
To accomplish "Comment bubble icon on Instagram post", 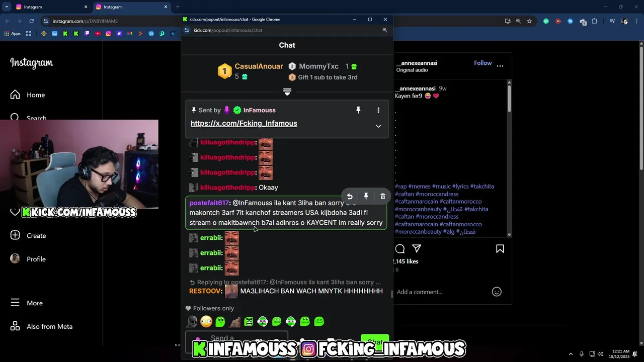I will coord(400,249).
